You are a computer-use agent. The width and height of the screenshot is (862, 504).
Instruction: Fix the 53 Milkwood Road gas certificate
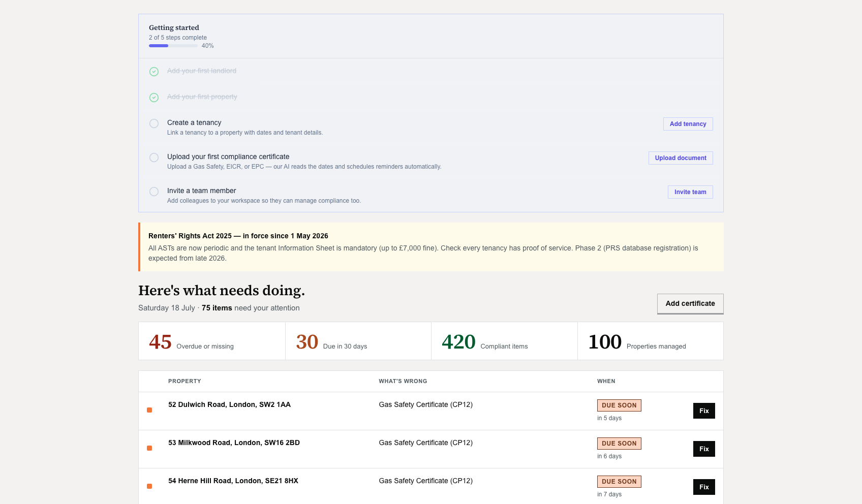(704, 449)
